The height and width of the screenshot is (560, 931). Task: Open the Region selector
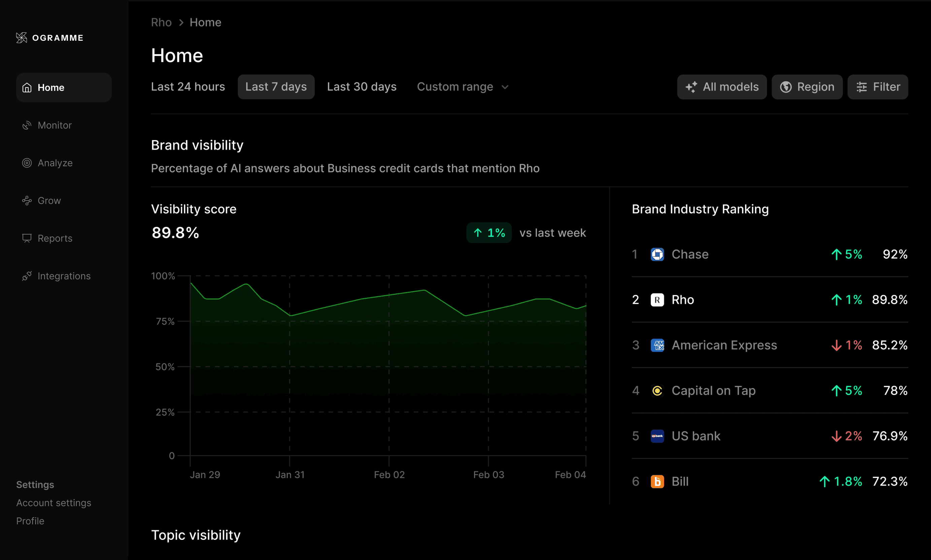click(x=807, y=87)
